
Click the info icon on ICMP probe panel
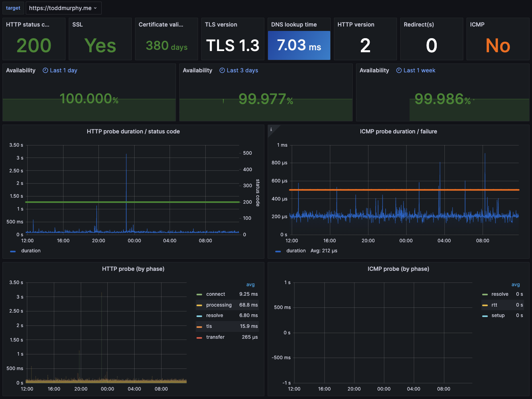pyautogui.click(x=271, y=129)
